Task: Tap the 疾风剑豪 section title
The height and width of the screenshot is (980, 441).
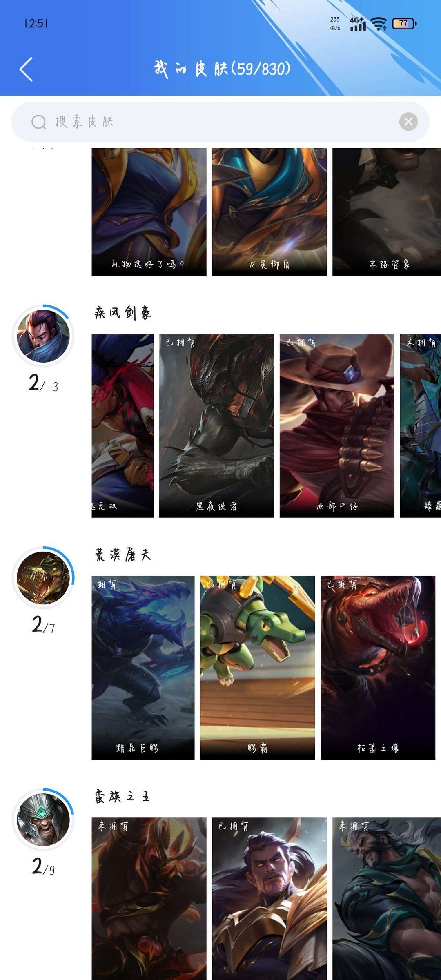Action: tap(123, 313)
